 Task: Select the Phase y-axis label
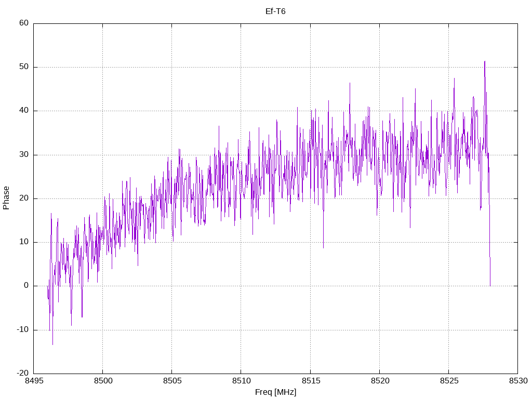pos(6,198)
